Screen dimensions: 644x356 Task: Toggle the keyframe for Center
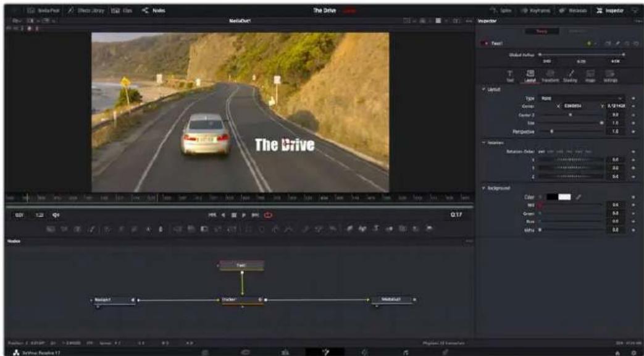pos(634,106)
